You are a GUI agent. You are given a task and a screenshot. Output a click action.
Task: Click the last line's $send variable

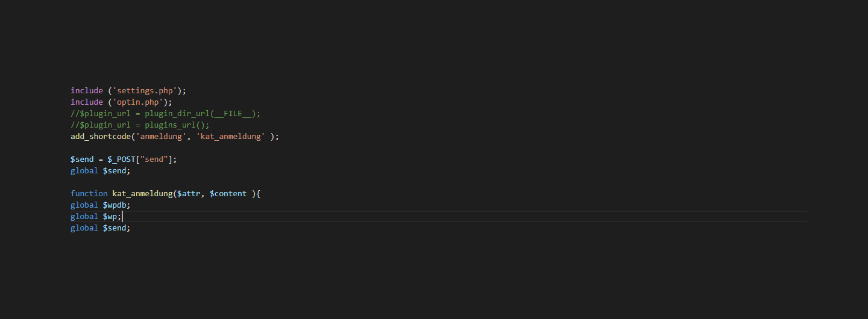pos(115,228)
